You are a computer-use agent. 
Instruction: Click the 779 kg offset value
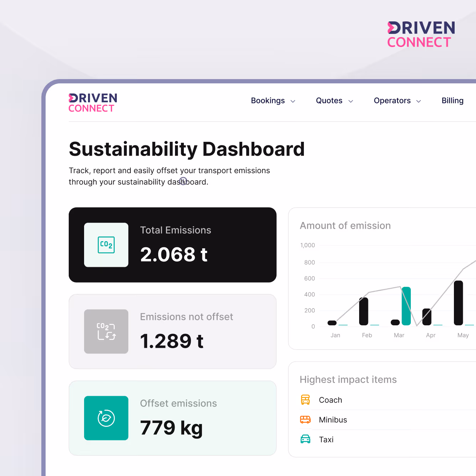tap(171, 428)
